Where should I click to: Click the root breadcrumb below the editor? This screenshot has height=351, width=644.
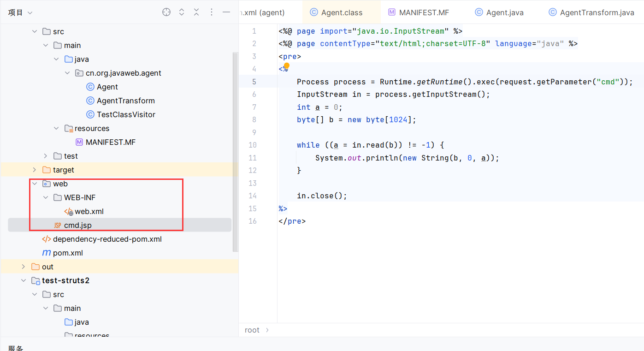[x=252, y=330]
